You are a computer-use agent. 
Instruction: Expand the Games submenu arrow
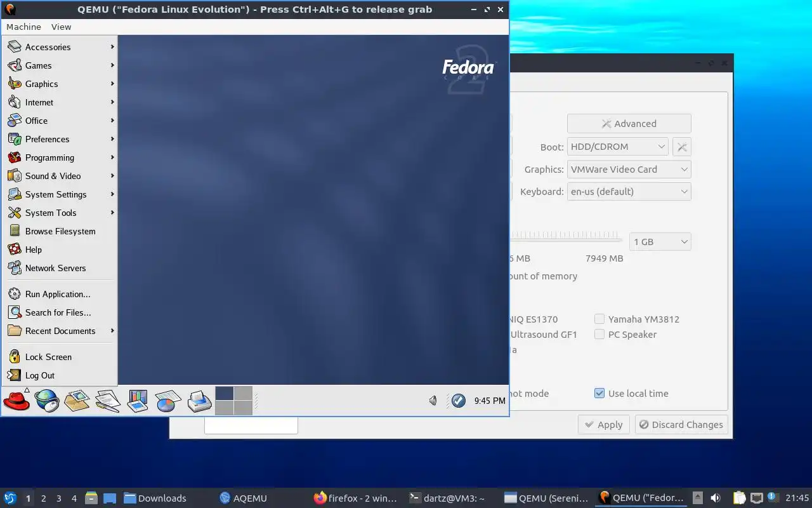[x=112, y=65]
